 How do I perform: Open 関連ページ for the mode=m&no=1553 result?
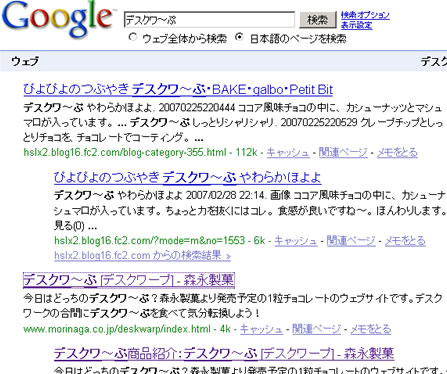point(351,240)
